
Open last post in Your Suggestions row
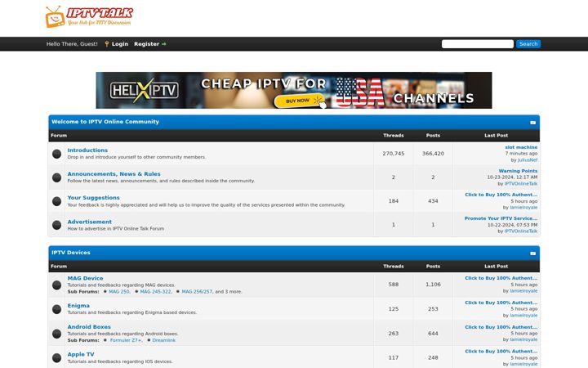(x=501, y=195)
